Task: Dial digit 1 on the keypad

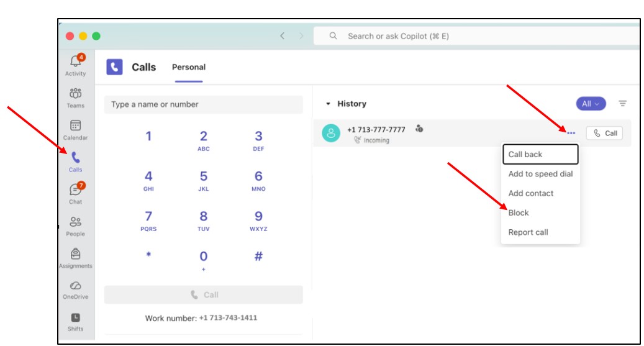Action: coord(148,137)
